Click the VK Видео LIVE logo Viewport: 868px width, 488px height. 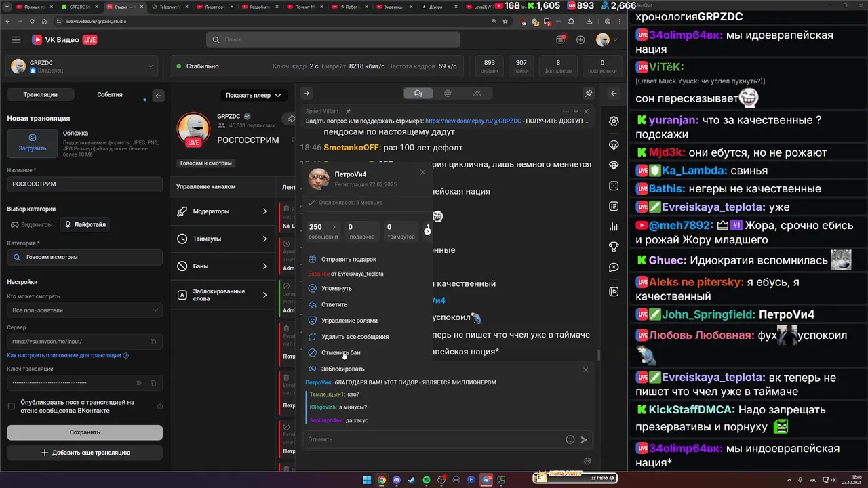tap(64, 40)
